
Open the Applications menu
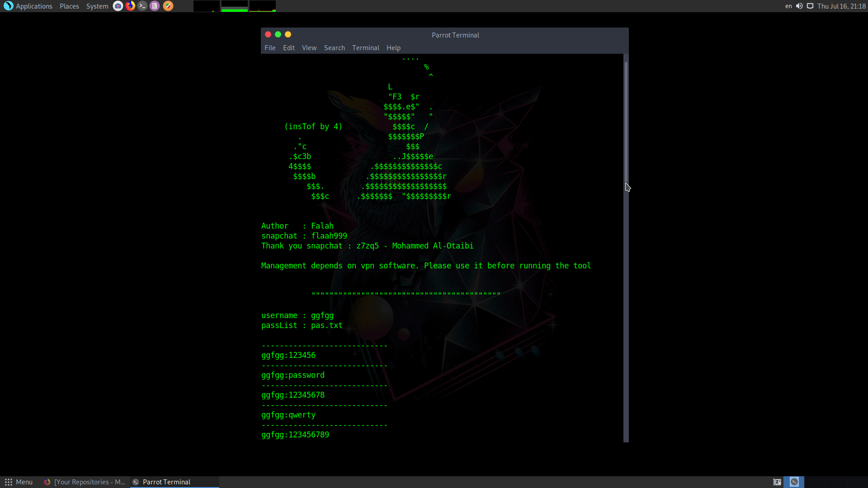click(x=33, y=6)
